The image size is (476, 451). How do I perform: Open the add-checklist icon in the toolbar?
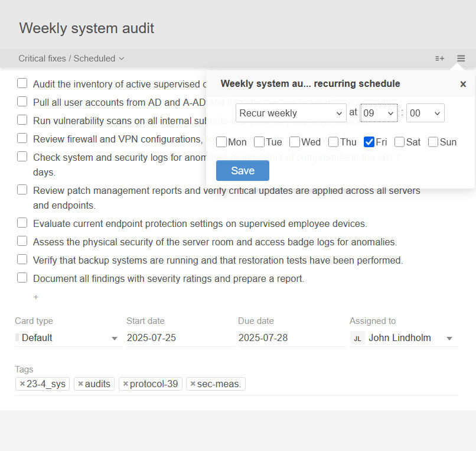[439, 58]
